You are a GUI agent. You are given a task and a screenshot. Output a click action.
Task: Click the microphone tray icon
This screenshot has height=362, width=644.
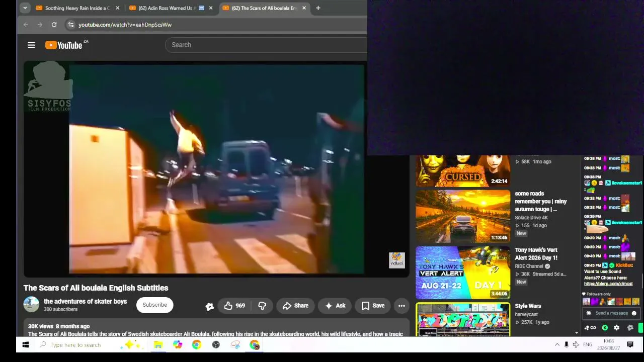click(567, 345)
